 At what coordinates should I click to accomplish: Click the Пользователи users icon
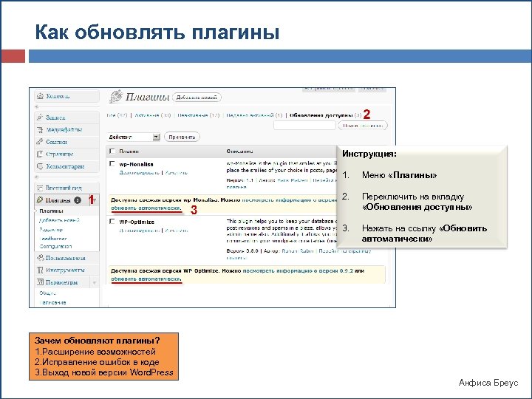[x=41, y=258]
